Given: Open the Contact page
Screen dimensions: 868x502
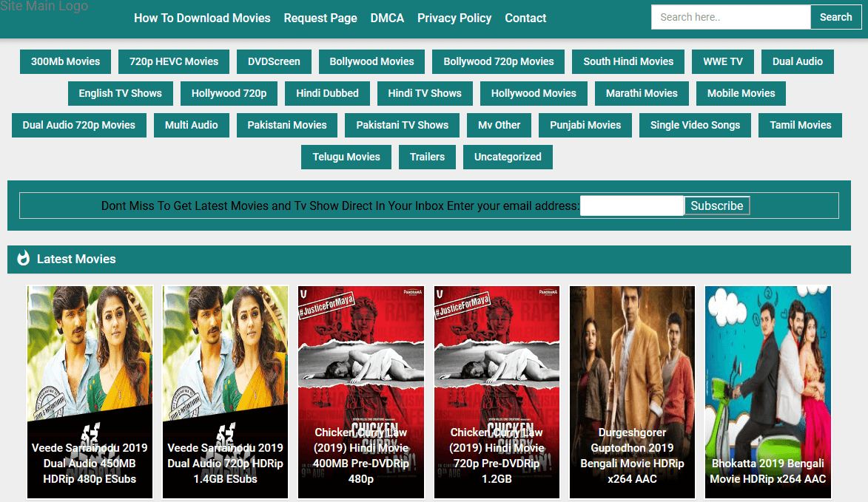Looking at the screenshot, I should [525, 18].
